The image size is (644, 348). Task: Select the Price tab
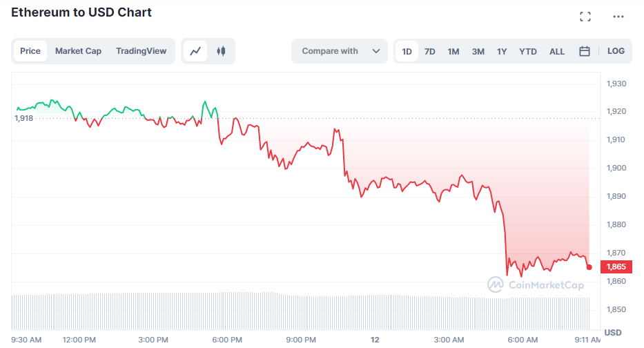30,51
